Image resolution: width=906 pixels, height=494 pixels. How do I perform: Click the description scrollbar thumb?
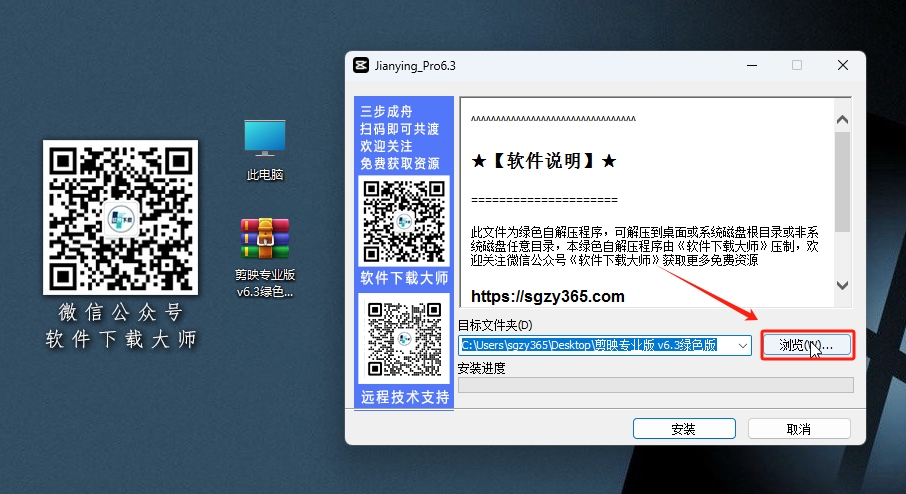click(842, 182)
